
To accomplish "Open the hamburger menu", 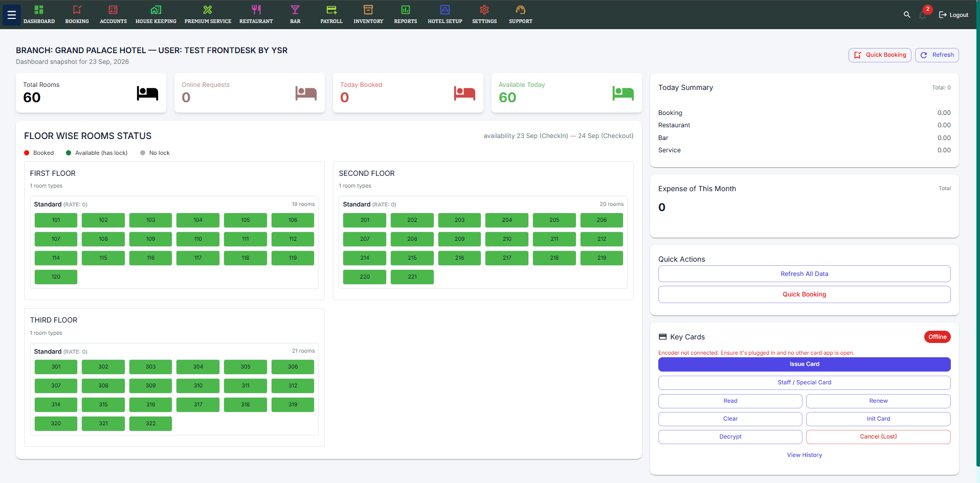I will point(12,15).
